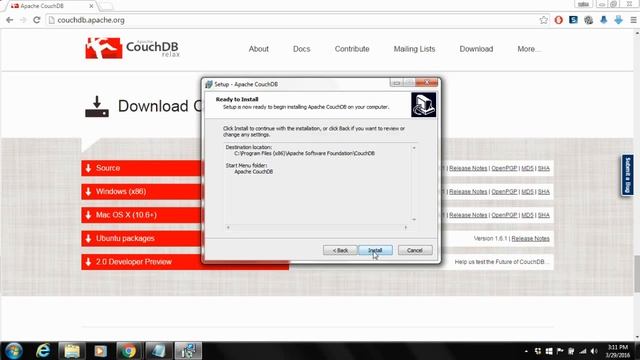Click right arrow of summary horizontal scrollbar
The width and height of the screenshot is (640, 360).
[x=405, y=227]
